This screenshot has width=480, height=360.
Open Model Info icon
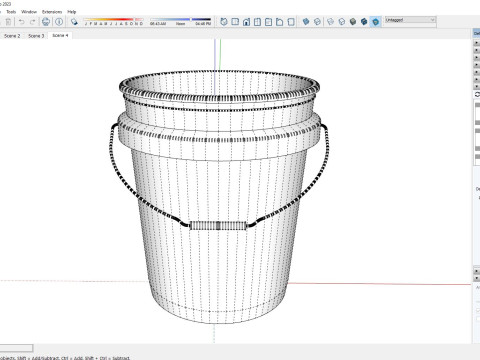tap(59, 22)
